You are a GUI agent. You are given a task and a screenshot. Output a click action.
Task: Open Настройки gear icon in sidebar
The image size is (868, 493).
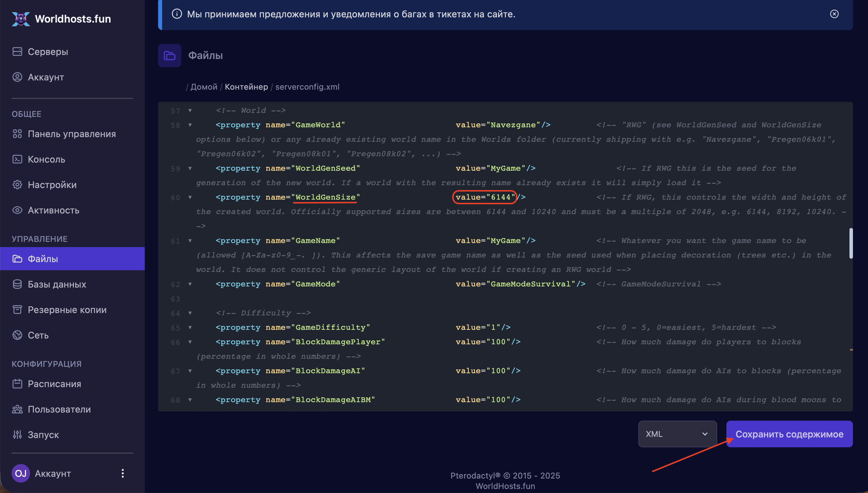[17, 185]
